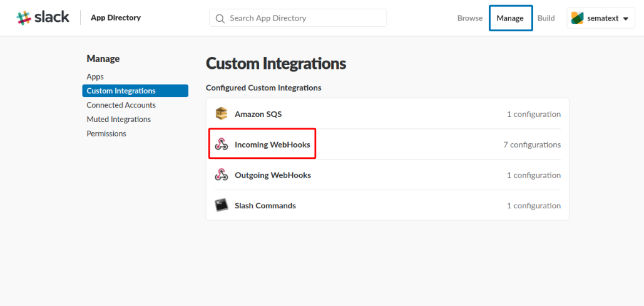Open the Build tab

[x=546, y=18]
